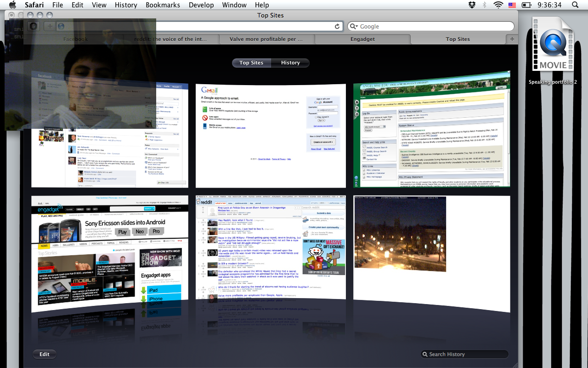This screenshot has width=588, height=368.
Task: Expand the Google search engine dropdown arrow
Action: pos(353,27)
